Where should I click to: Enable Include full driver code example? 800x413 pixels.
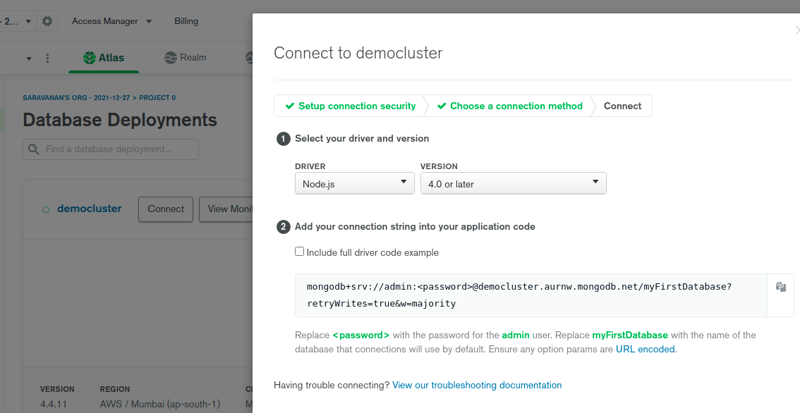point(300,252)
